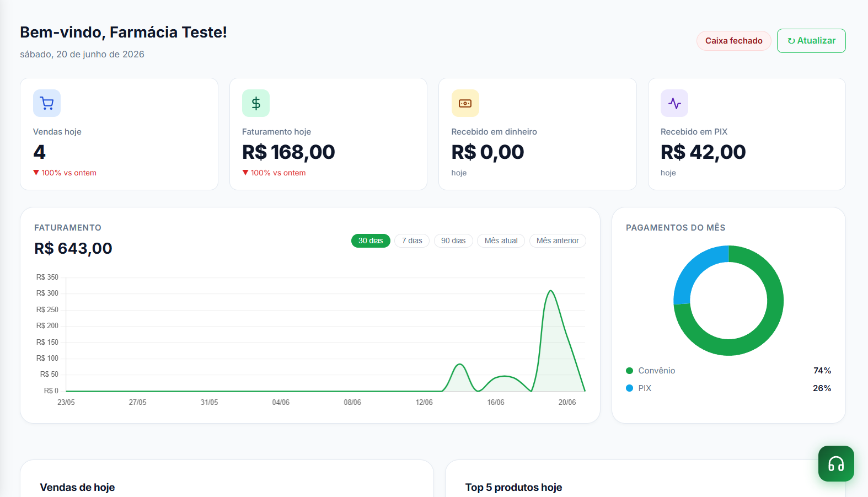
Task: Click the 23/05 x-axis date label
Action: [66, 403]
